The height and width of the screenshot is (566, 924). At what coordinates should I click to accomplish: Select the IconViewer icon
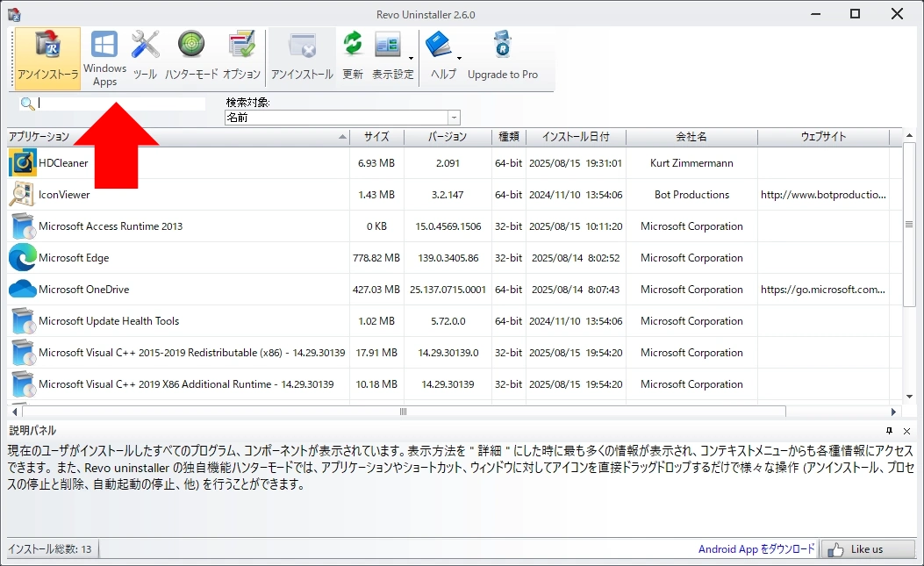[23, 195]
